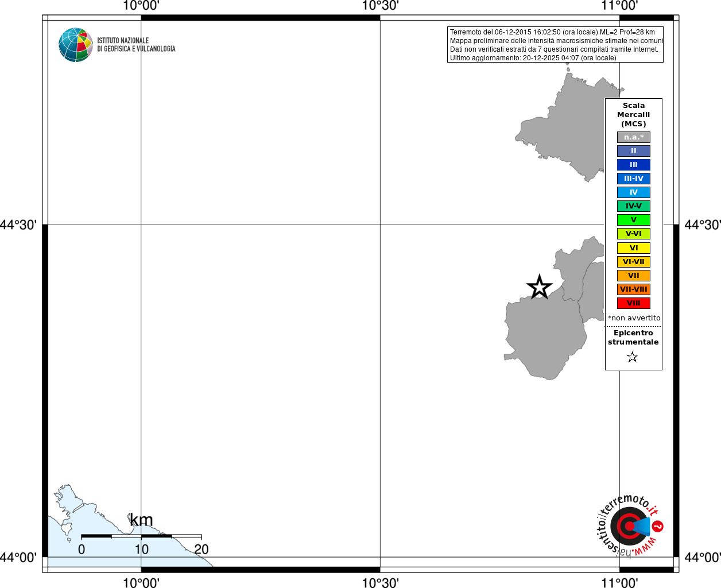Click the bottom '10°00'' longitude label

click(x=141, y=583)
